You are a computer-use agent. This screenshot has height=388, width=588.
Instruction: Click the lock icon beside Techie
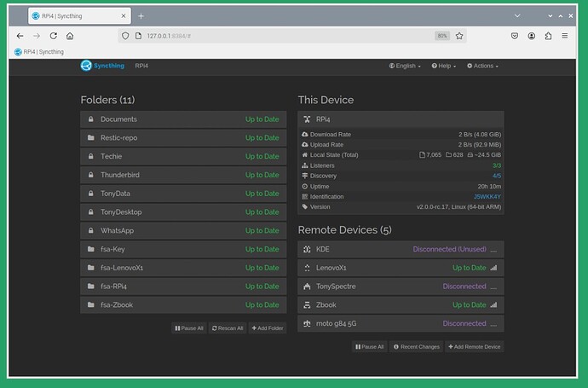(x=90, y=156)
